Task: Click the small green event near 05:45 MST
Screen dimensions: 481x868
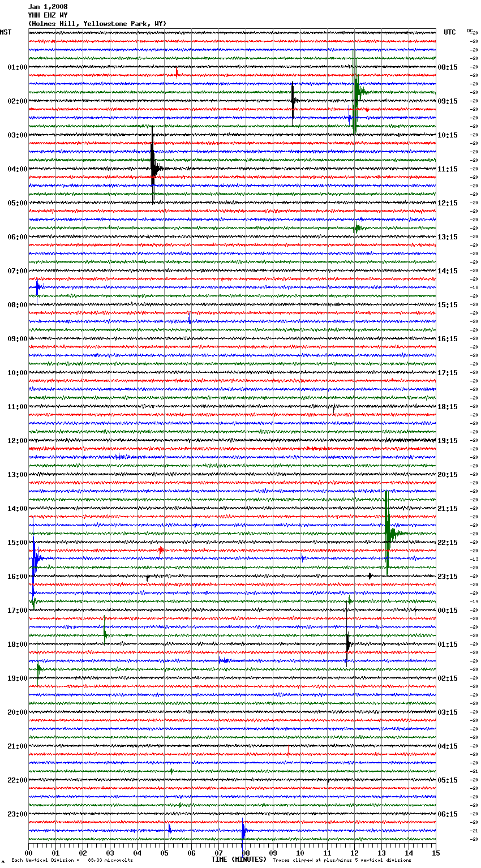Action: pyautogui.click(x=357, y=228)
